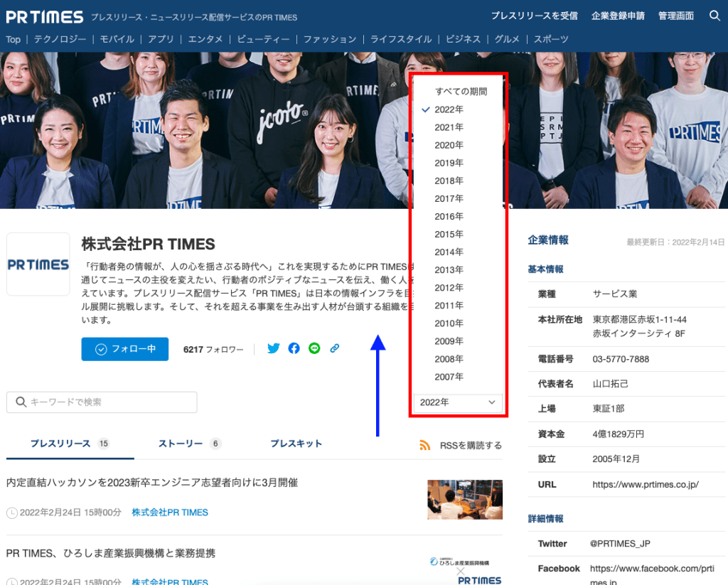Open the Top navigation item
The image size is (728, 585).
pyautogui.click(x=13, y=40)
